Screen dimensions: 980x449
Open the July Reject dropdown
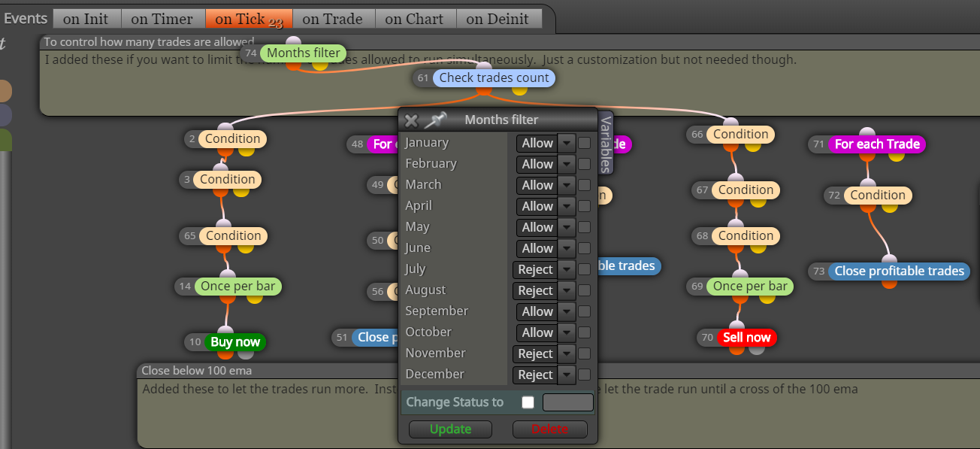coord(543,269)
